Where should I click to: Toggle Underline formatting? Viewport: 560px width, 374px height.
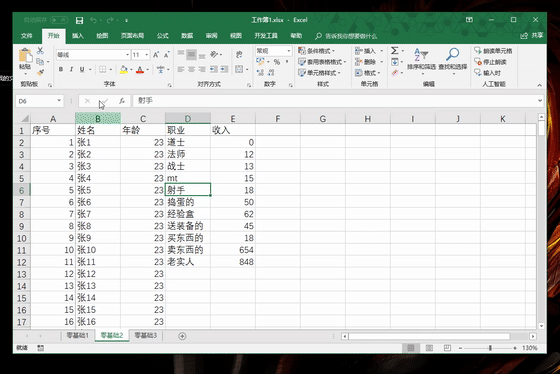click(x=82, y=69)
